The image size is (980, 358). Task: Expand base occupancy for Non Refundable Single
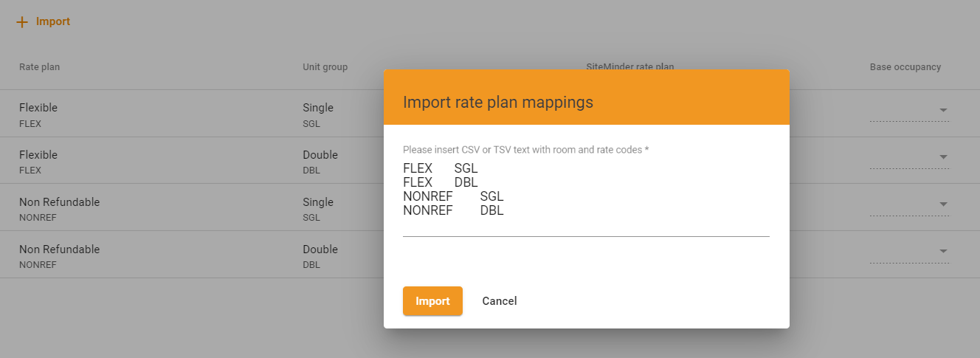[x=909, y=205]
